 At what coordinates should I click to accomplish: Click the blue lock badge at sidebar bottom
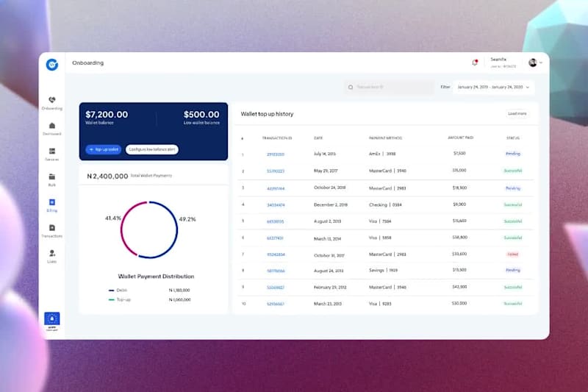point(52,319)
